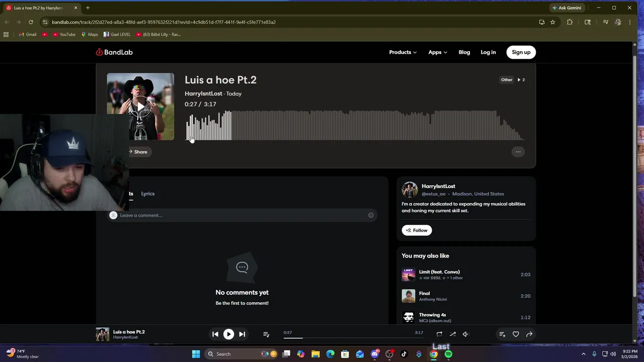Image resolution: width=644 pixels, height=362 pixels.
Task: Click add to playlist icon in player
Action: (502, 334)
